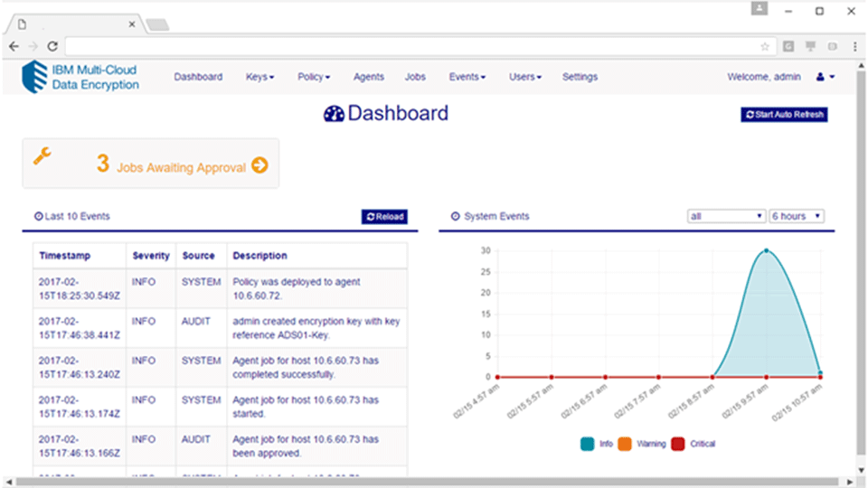Click the wrench icon in the jobs panel
This screenshot has width=868, height=488.
click(x=42, y=156)
